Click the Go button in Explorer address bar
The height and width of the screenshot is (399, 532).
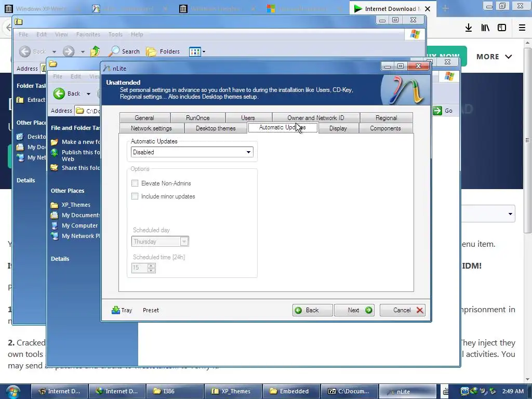[x=443, y=111]
